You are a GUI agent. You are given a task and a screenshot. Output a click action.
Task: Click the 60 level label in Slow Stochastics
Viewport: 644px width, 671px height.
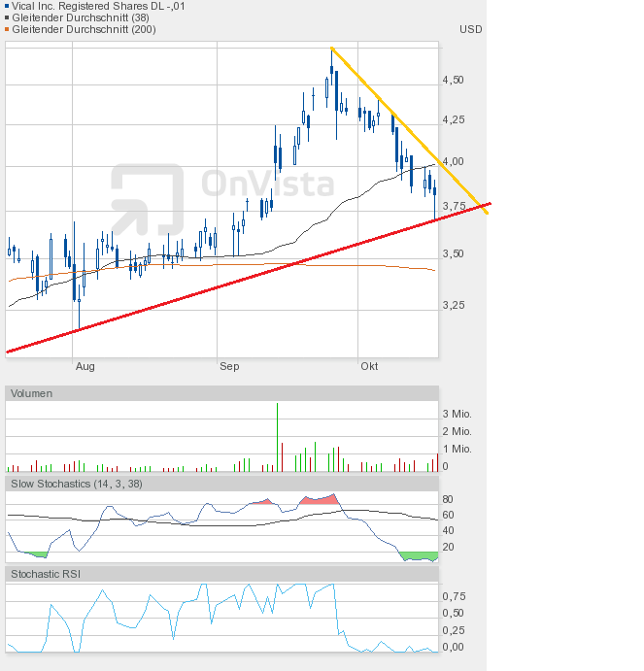448,515
